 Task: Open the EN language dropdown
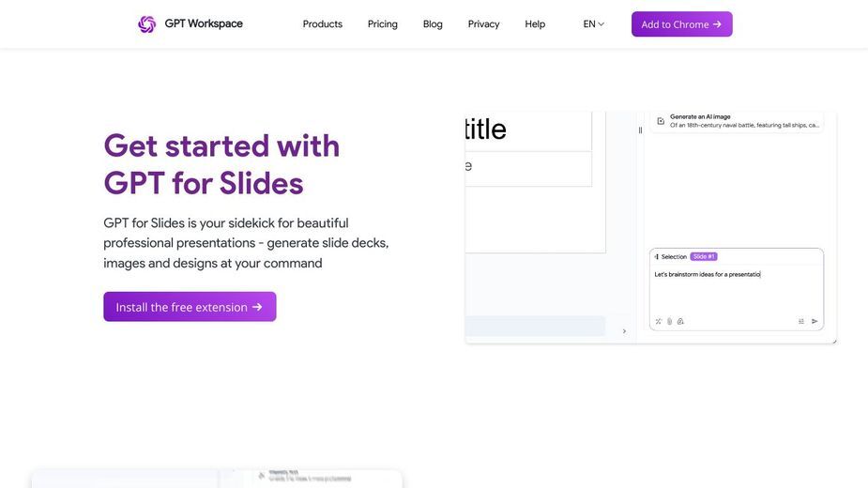[593, 23]
